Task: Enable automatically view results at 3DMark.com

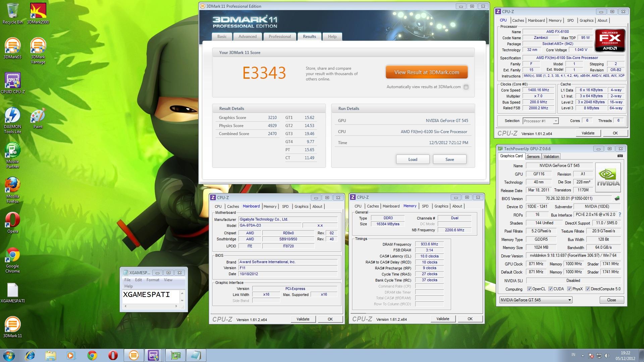Action: (466, 87)
